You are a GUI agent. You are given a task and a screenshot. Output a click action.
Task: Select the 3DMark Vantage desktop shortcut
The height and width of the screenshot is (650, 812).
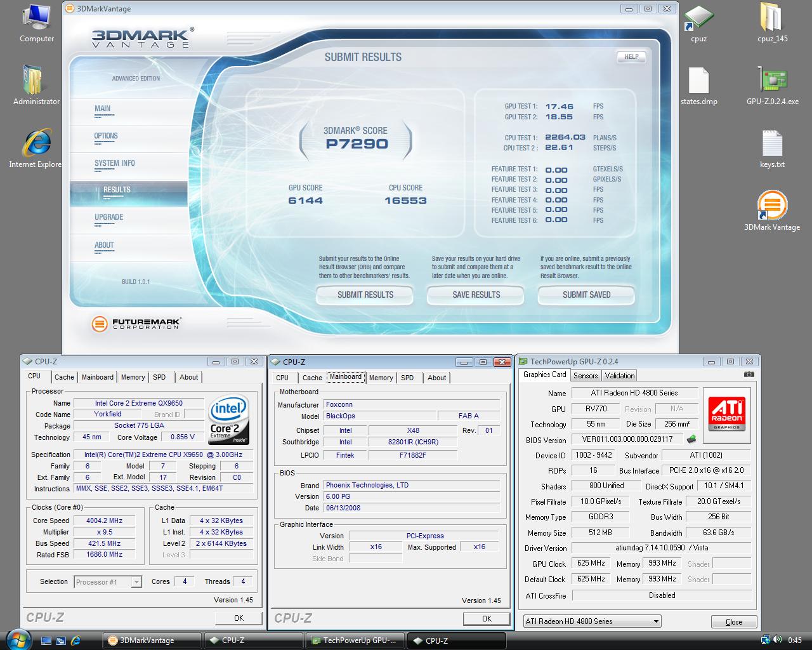[x=772, y=211]
